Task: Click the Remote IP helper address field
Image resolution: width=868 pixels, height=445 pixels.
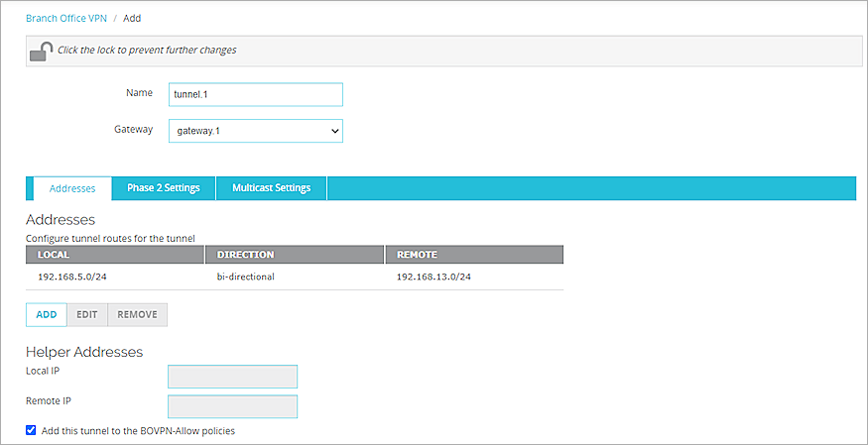Action: (233, 406)
